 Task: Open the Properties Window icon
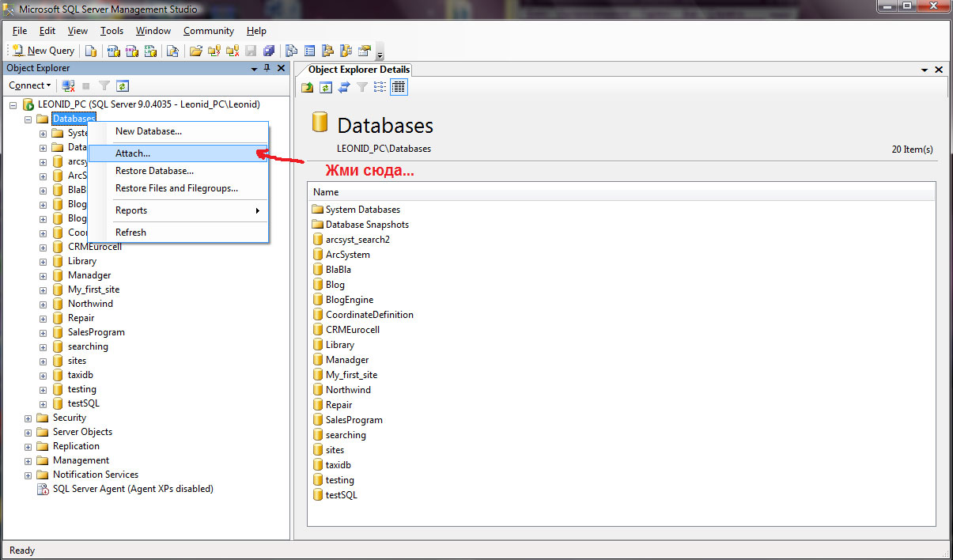pyautogui.click(x=364, y=51)
